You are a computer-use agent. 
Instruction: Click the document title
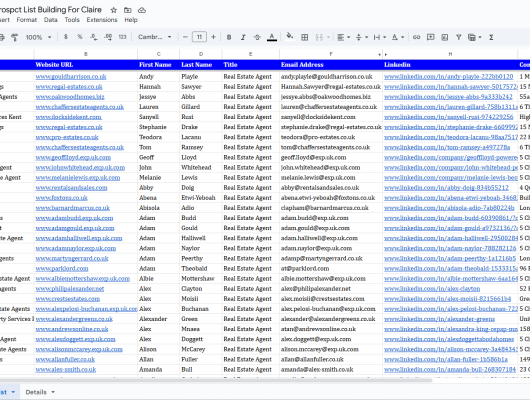[x=51, y=10]
